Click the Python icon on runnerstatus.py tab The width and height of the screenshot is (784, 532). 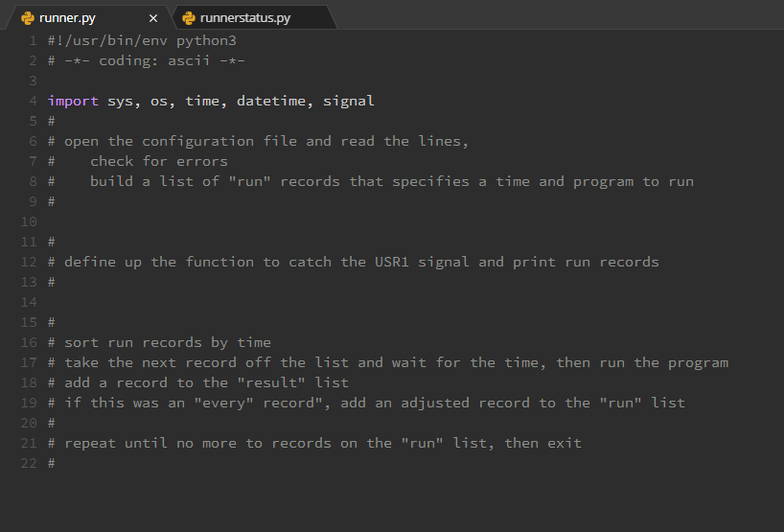coord(189,18)
